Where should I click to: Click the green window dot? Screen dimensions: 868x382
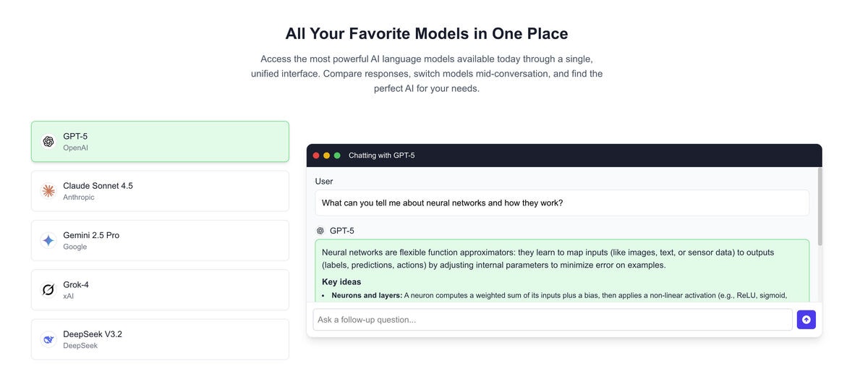337,156
